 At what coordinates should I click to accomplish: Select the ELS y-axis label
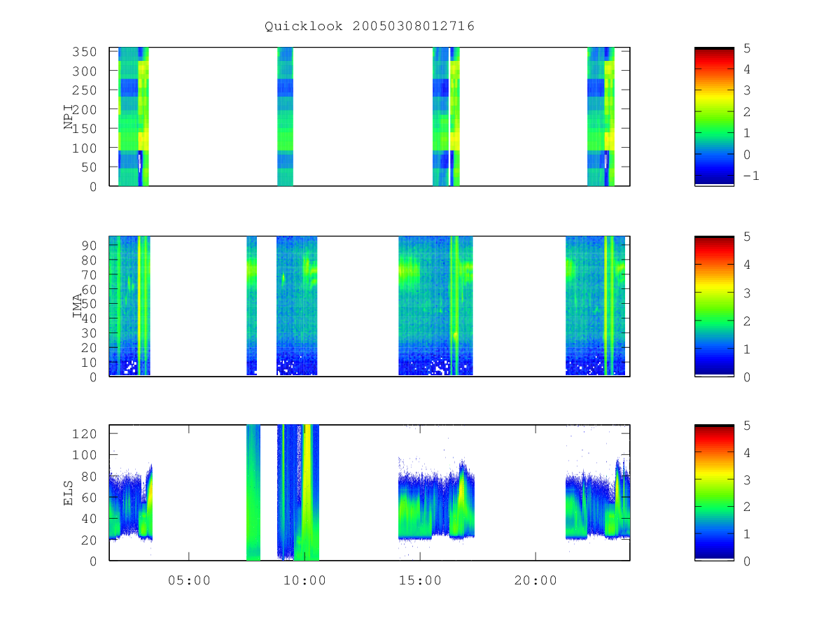[x=69, y=493]
